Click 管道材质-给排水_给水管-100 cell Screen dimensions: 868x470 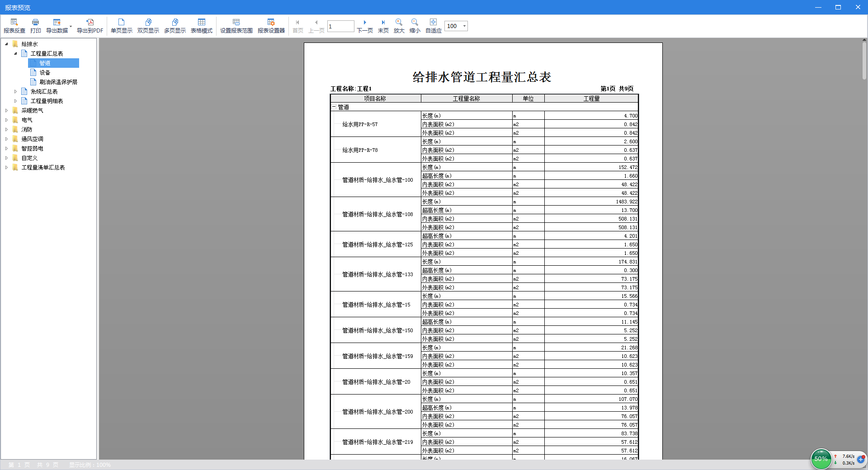point(377,180)
